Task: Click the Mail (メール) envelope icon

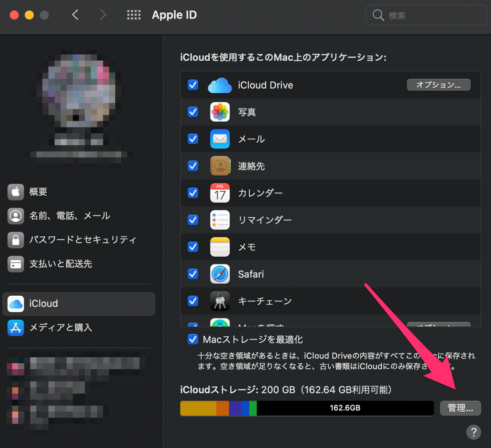Action: point(220,139)
